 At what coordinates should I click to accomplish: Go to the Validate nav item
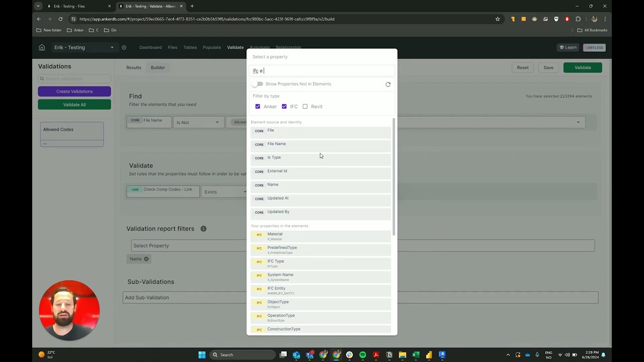click(x=235, y=48)
